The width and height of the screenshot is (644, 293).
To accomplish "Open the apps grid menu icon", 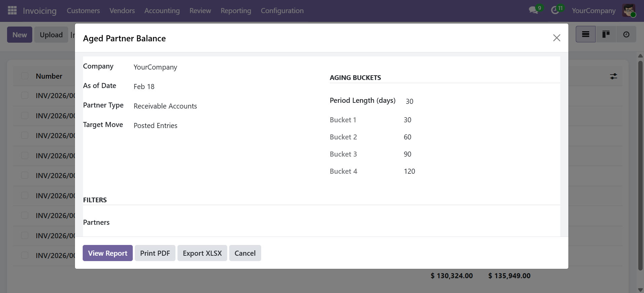I will pos(12,11).
